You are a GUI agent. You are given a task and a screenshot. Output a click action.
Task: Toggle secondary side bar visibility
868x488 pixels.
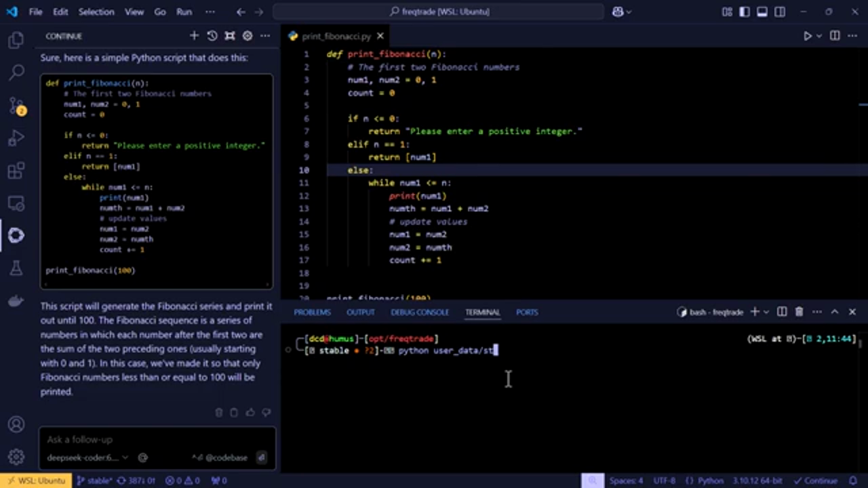click(x=781, y=12)
